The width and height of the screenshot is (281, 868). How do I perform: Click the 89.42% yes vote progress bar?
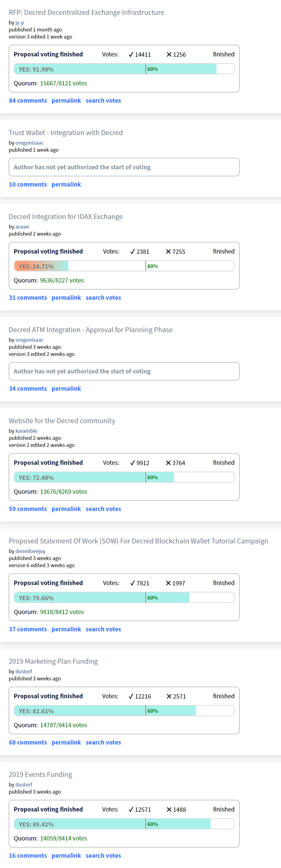(124, 824)
